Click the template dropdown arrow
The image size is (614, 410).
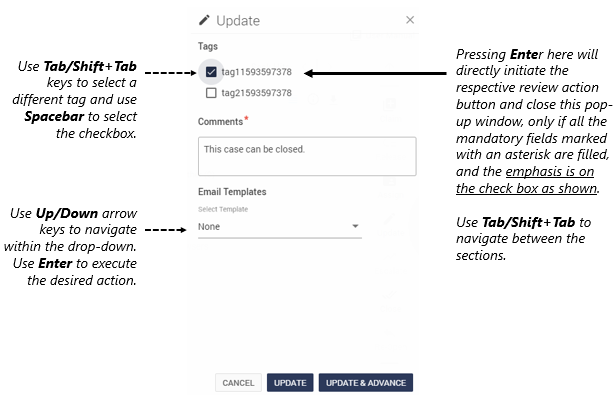[355, 226]
